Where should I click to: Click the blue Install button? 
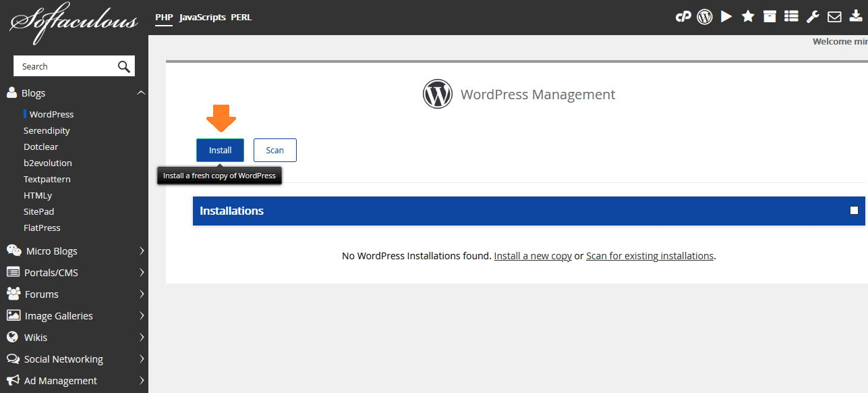[220, 150]
